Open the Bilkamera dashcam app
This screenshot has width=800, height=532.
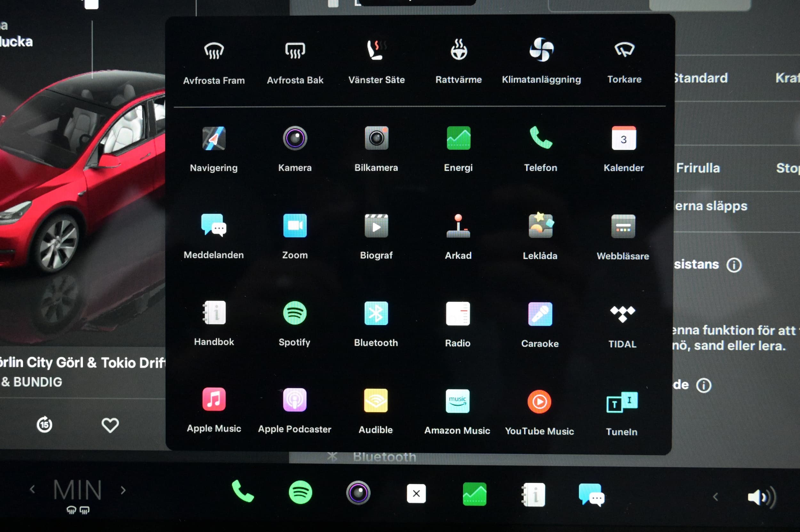click(x=376, y=149)
